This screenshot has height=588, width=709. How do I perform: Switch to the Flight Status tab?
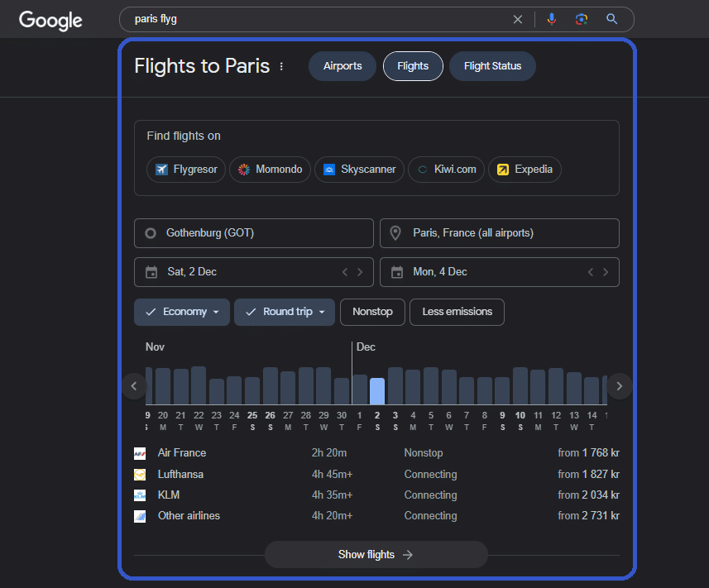pyautogui.click(x=492, y=66)
